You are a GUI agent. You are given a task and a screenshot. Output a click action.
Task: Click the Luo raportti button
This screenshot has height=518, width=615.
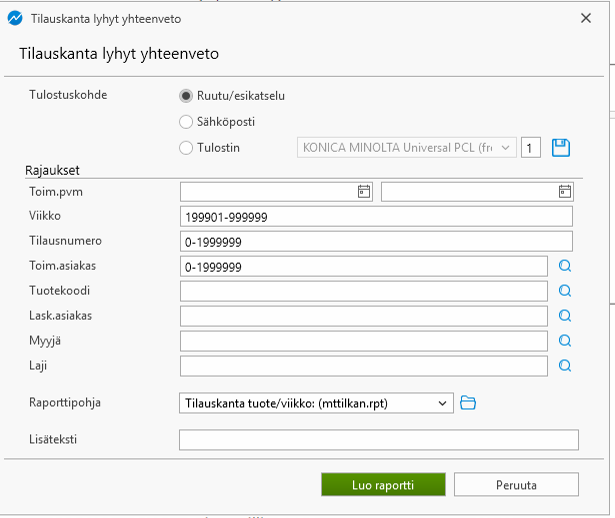(x=383, y=485)
